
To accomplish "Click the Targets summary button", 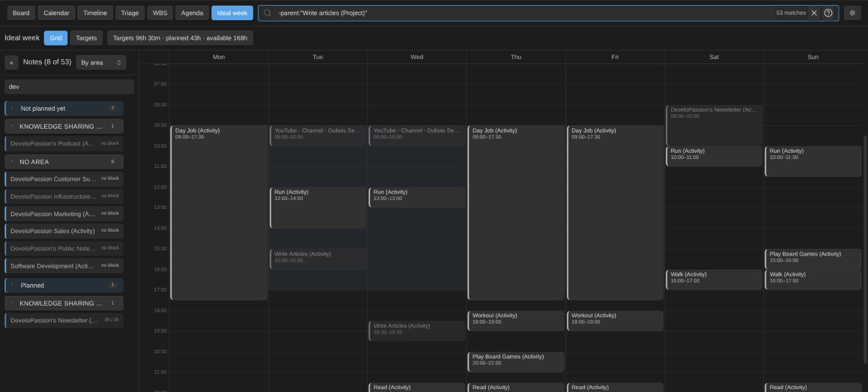I will [180, 38].
